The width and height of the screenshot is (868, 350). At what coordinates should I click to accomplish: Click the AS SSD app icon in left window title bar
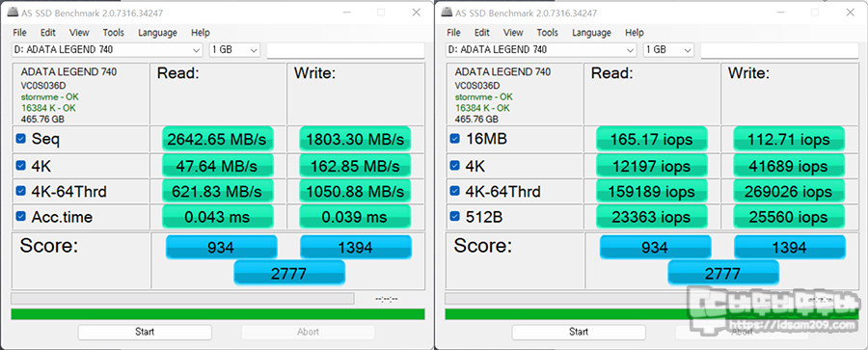(x=13, y=13)
